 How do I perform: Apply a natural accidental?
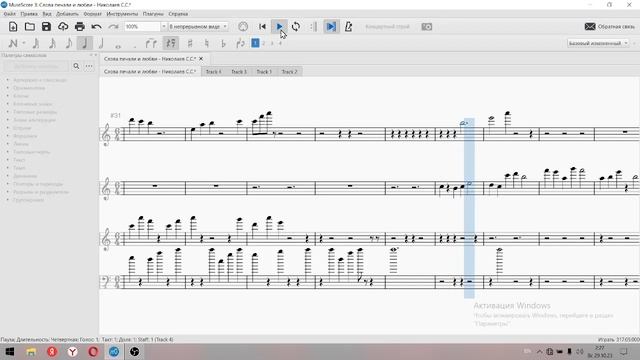tap(207, 43)
